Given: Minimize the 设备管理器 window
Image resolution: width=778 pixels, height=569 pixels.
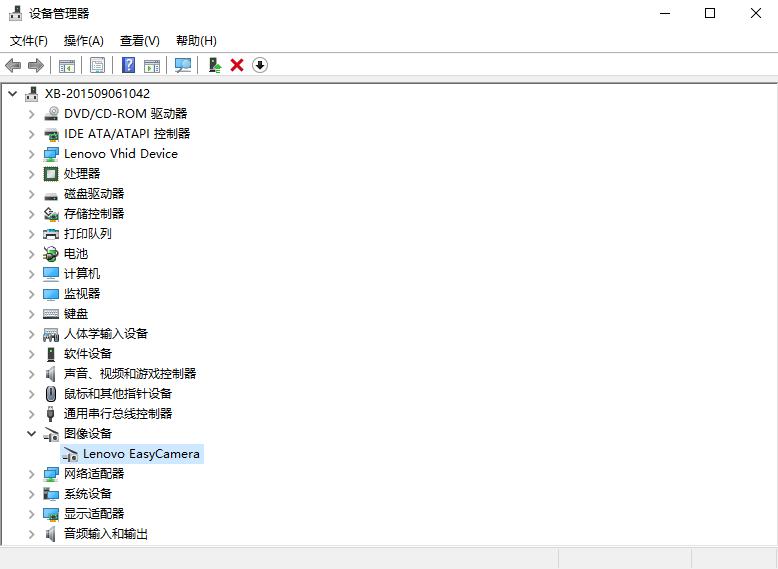Looking at the screenshot, I should pyautogui.click(x=665, y=13).
